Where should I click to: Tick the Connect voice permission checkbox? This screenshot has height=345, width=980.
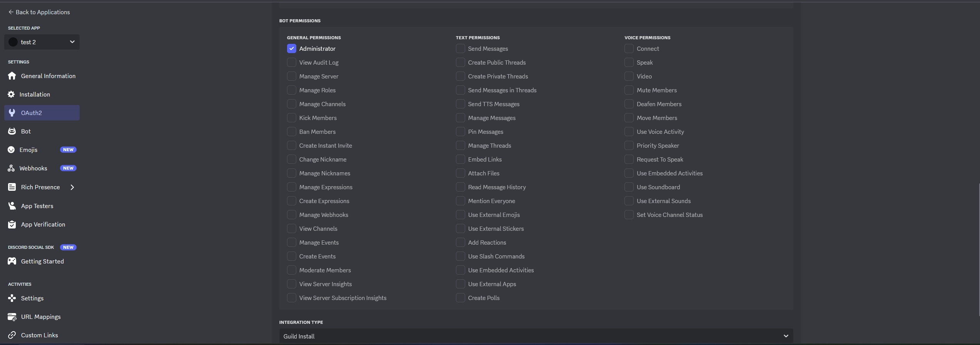[x=629, y=49]
